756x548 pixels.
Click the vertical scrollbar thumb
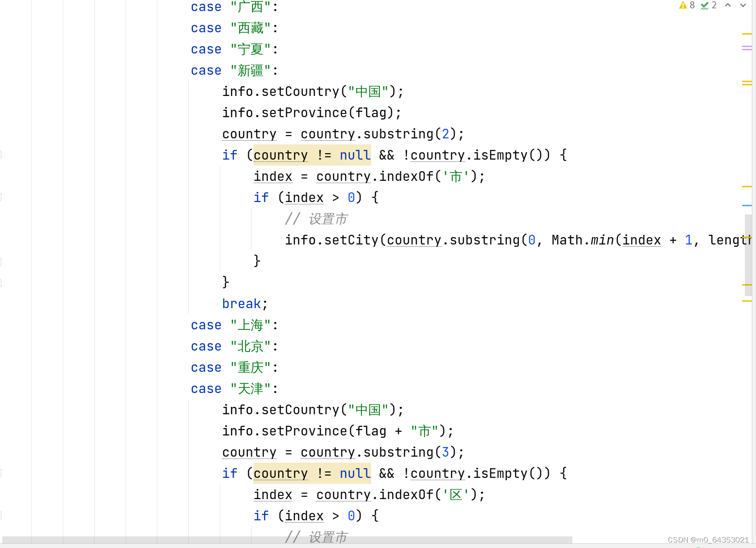pos(748,255)
